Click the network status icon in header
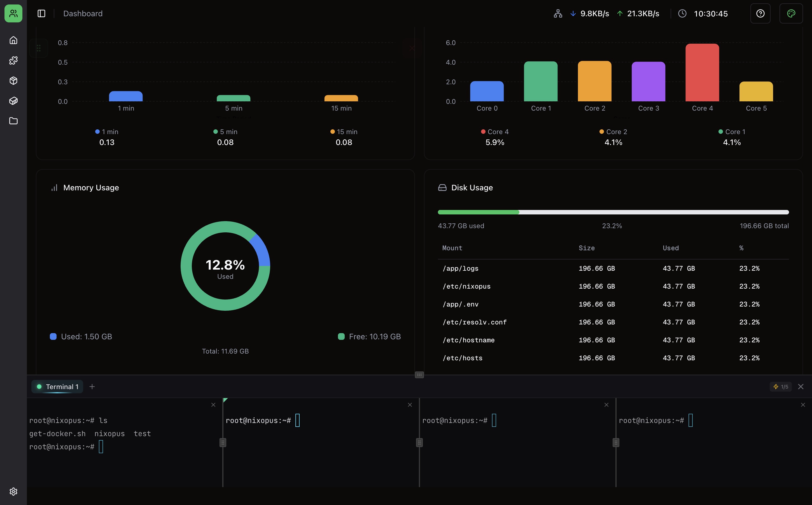The image size is (812, 505). (557, 14)
